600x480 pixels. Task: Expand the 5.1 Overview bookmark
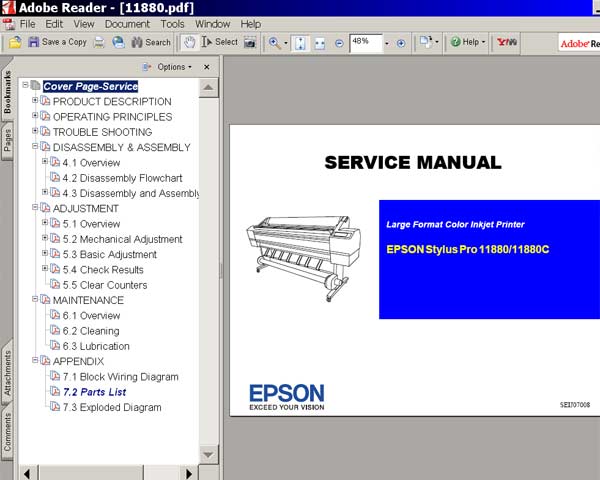click(x=45, y=223)
